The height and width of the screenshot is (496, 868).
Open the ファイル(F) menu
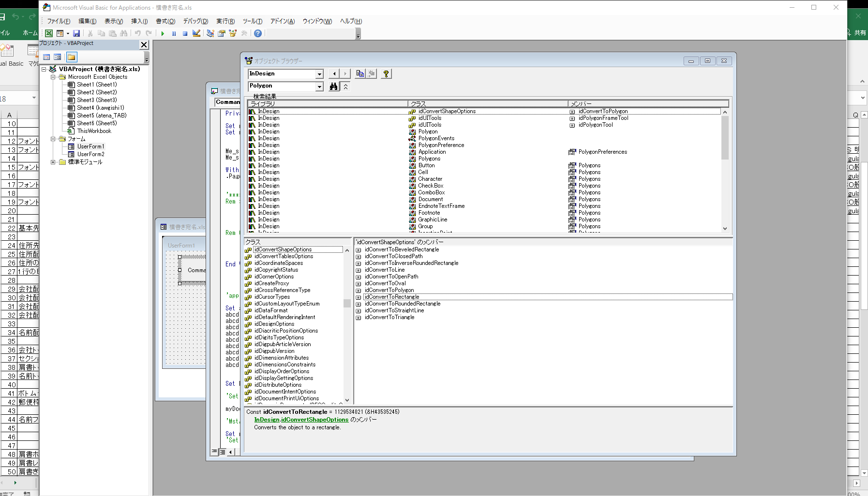(x=59, y=21)
